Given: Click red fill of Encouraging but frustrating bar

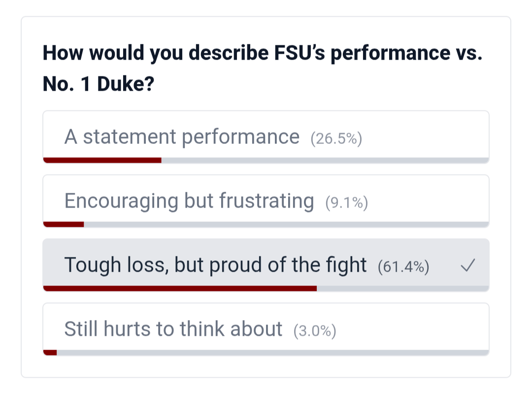Looking at the screenshot, I should tap(64, 224).
